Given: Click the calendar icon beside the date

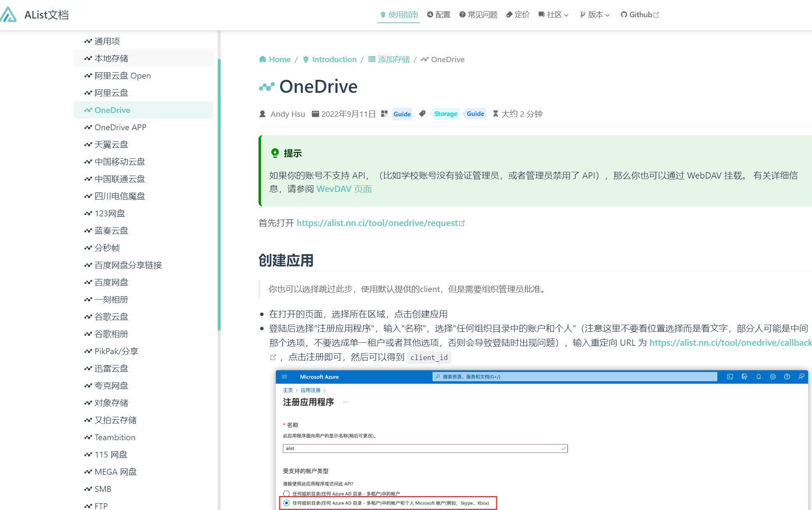Looking at the screenshot, I should pos(315,114).
